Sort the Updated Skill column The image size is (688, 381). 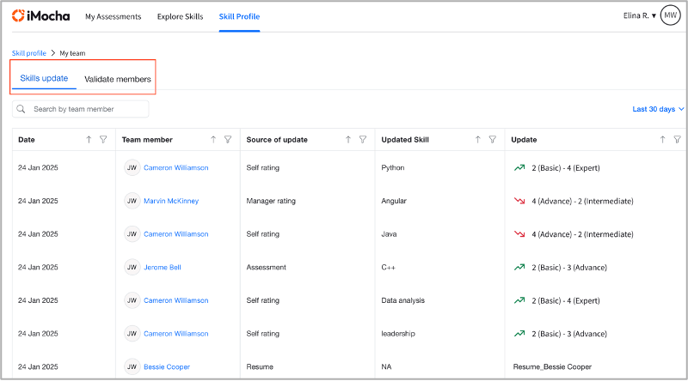(x=478, y=140)
